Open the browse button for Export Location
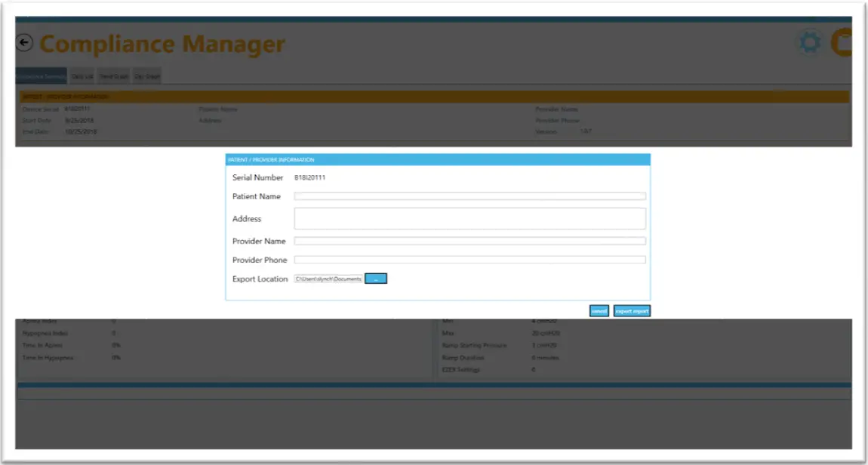868x465 pixels. pyautogui.click(x=376, y=279)
